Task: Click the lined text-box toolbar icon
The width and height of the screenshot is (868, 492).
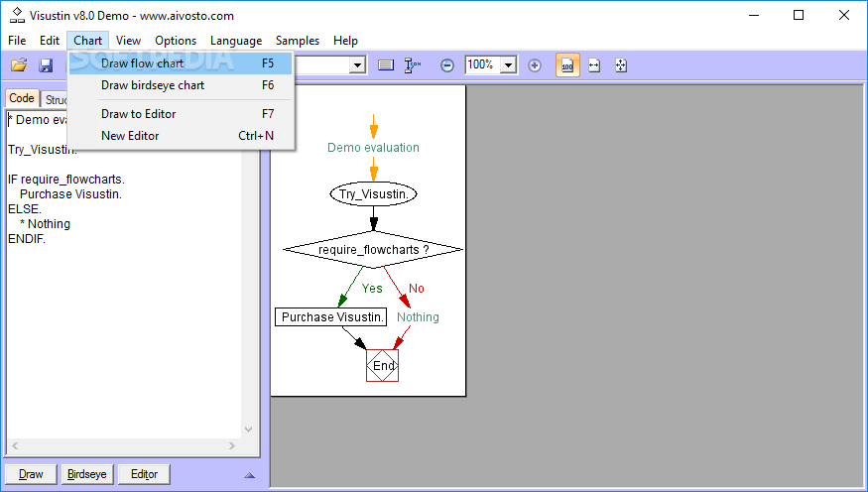Action: point(386,65)
